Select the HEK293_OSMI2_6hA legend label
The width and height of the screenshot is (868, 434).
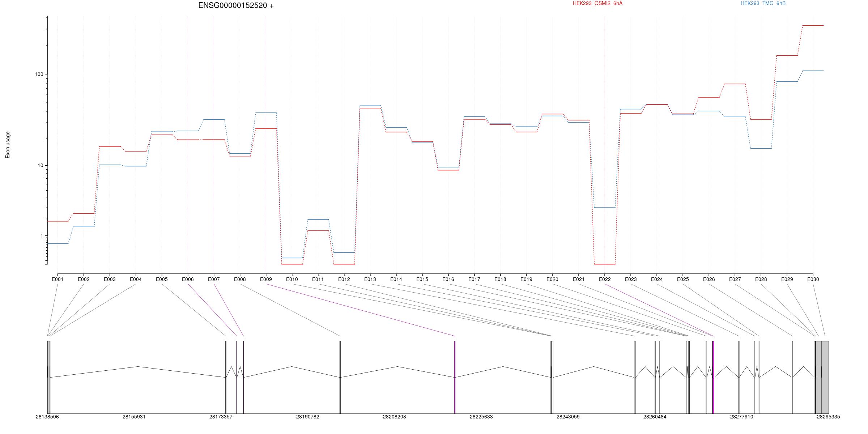[597, 3]
